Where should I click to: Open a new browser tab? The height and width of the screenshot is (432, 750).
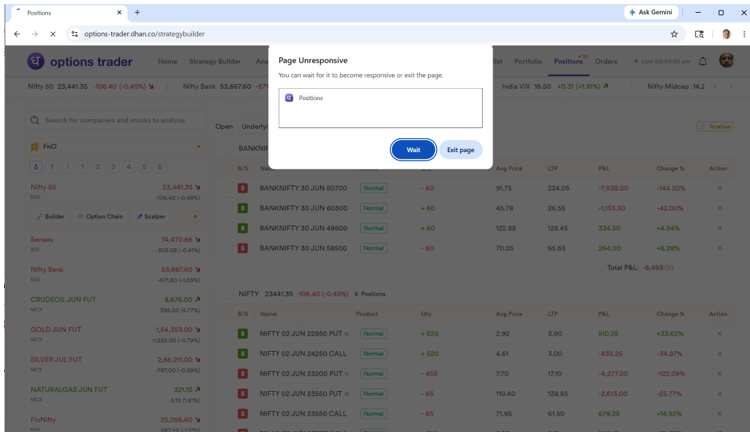click(x=137, y=12)
